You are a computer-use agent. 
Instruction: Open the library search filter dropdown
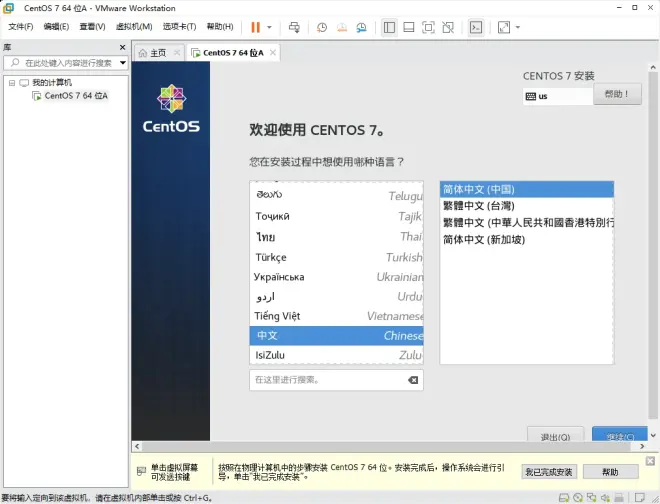pyautogui.click(x=122, y=63)
